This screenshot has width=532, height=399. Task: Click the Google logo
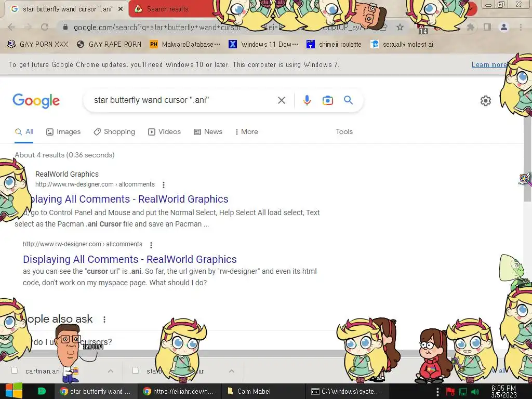pos(36,101)
